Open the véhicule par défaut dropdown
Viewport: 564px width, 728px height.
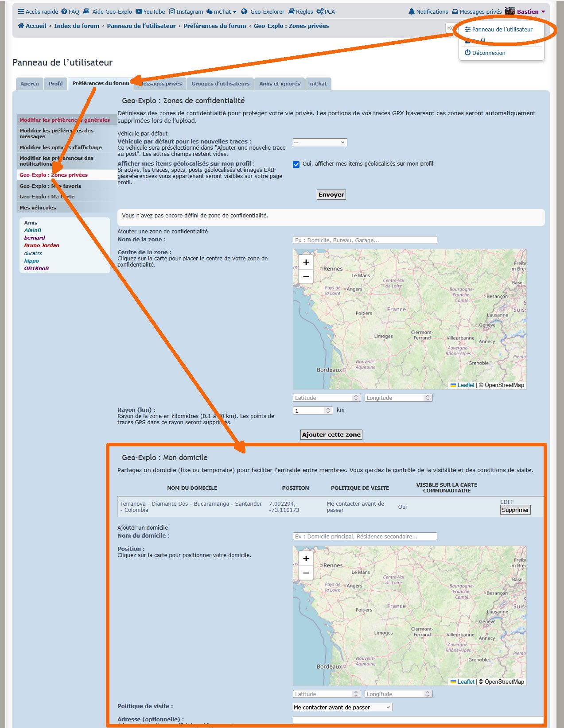(320, 142)
